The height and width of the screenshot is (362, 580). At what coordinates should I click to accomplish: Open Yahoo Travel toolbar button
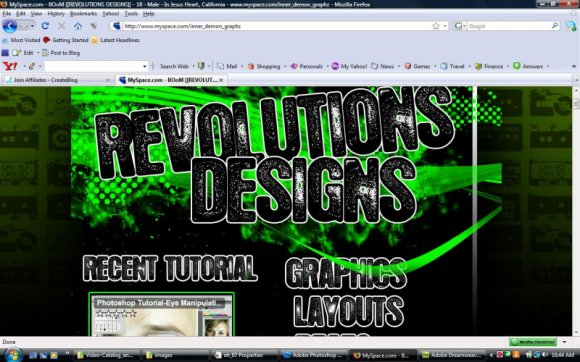pos(452,66)
